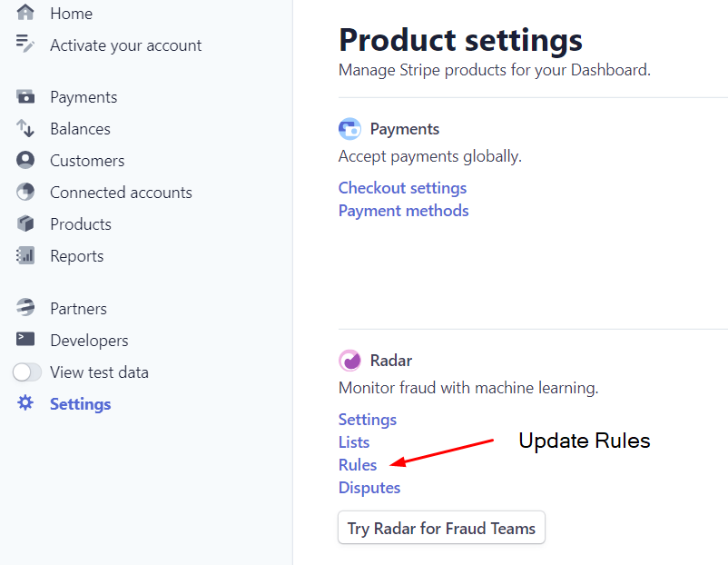Open the Checkout settings link
This screenshot has width=728, height=565.
click(402, 188)
